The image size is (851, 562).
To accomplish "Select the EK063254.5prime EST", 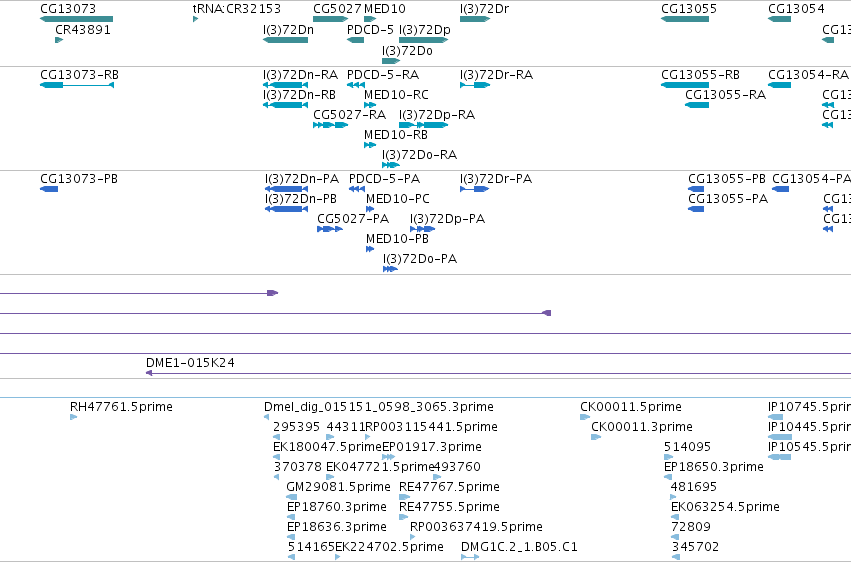I will coord(675,518).
